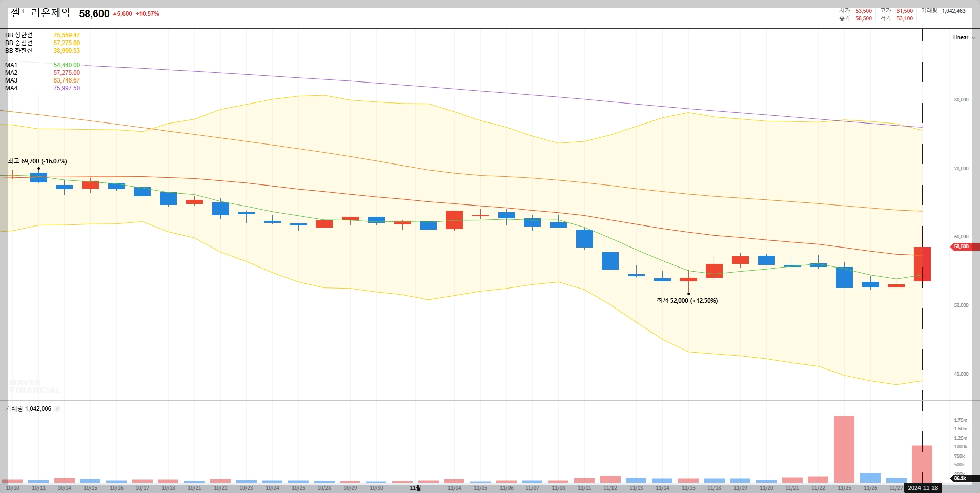Click the 최고 69,700 (-16.07%) high marker label
980x493 pixels.
coord(37,161)
